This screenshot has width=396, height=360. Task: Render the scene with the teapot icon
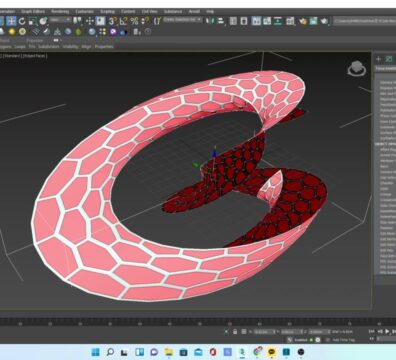click(x=324, y=21)
